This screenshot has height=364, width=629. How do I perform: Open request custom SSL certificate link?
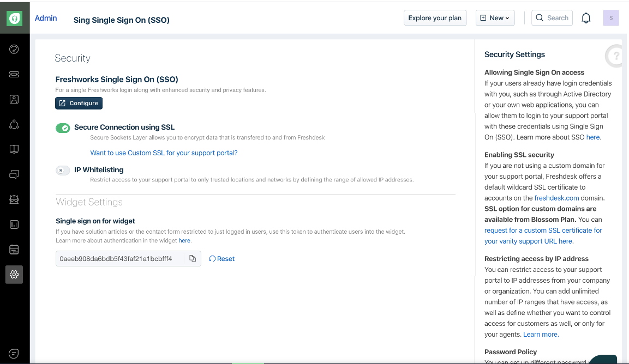coord(543,236)
